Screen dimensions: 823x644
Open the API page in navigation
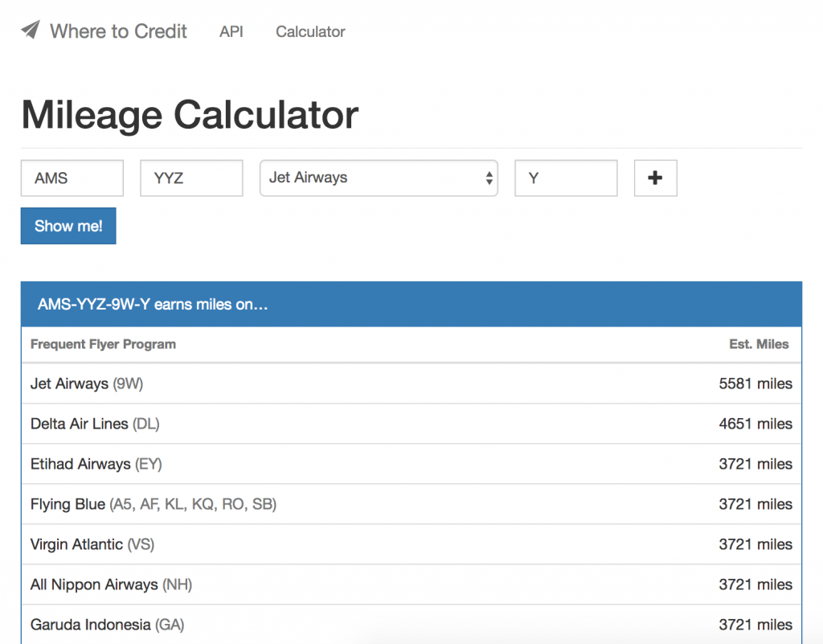click(231, 31)
